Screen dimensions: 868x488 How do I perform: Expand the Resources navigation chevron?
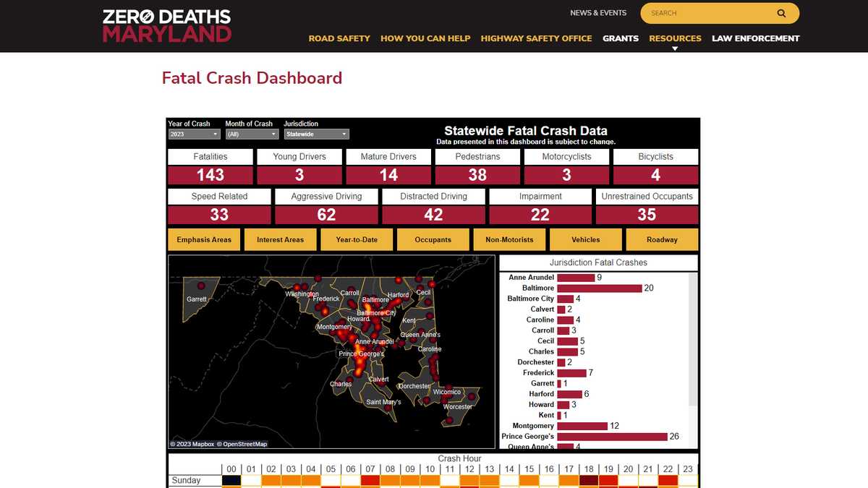[x=675, y=48]
